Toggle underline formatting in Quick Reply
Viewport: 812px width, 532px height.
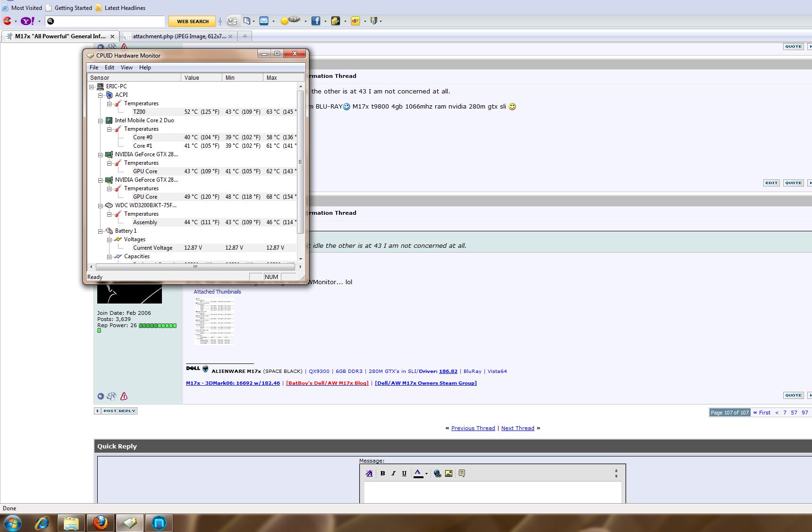pyautogui.click(x=404, y=473)
